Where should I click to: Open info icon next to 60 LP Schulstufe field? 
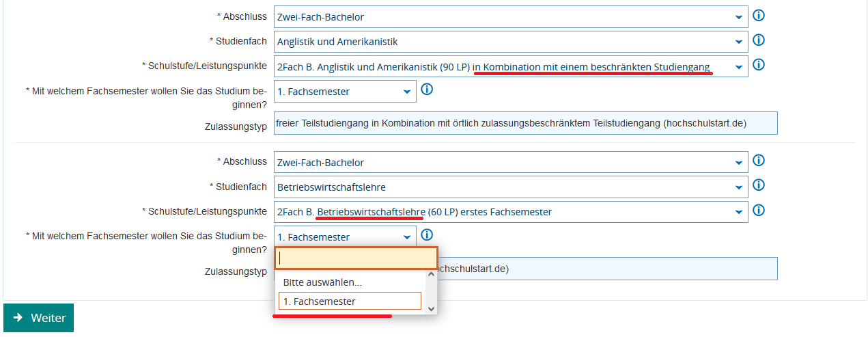click(x=758, y=210)
